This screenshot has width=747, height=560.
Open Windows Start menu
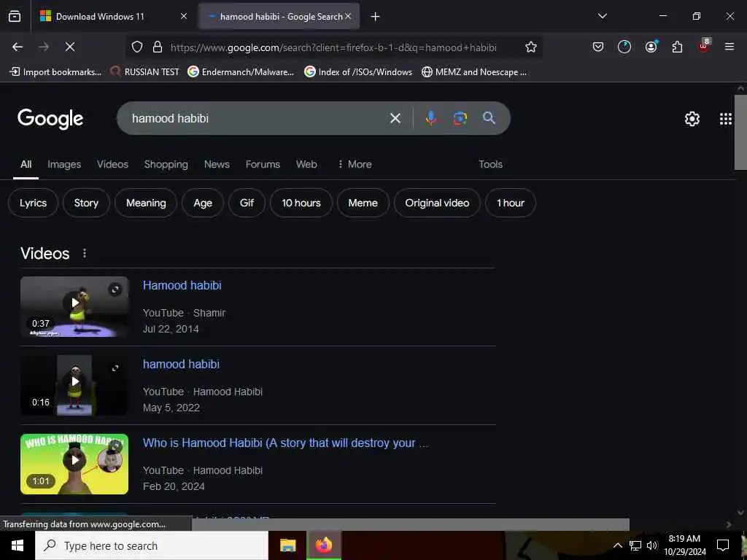(18, 545)
